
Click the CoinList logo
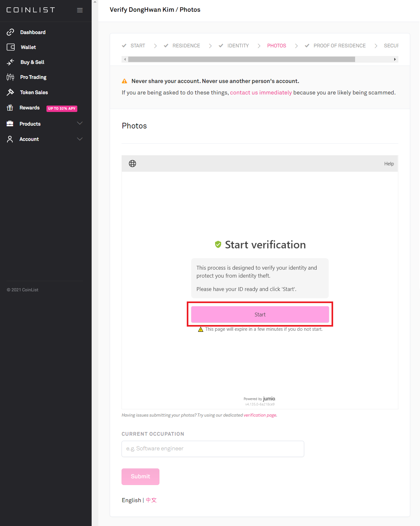pyautogui.click(x=31, y=10)
